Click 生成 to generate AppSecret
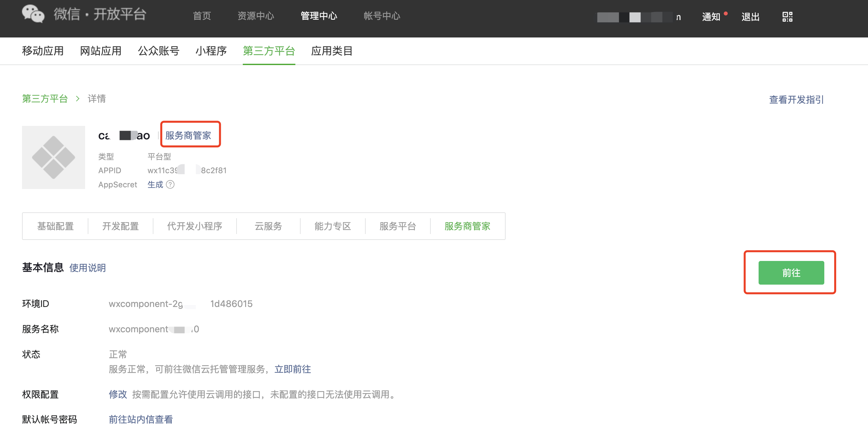This screenshot has width=868, height=445. [x=155, y=184]
